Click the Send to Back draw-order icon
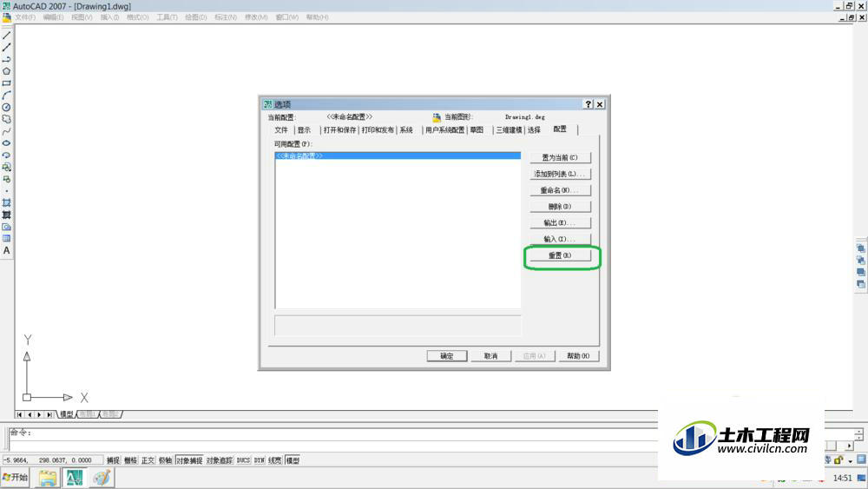868x489 pixels. click(861, 261)
